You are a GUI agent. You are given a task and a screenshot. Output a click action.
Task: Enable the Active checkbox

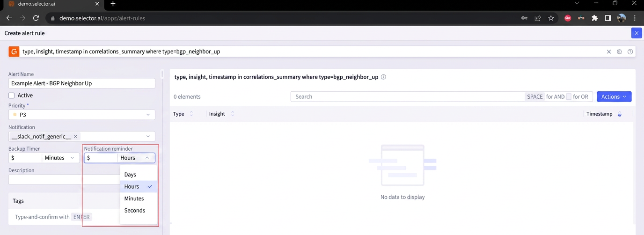12,95
